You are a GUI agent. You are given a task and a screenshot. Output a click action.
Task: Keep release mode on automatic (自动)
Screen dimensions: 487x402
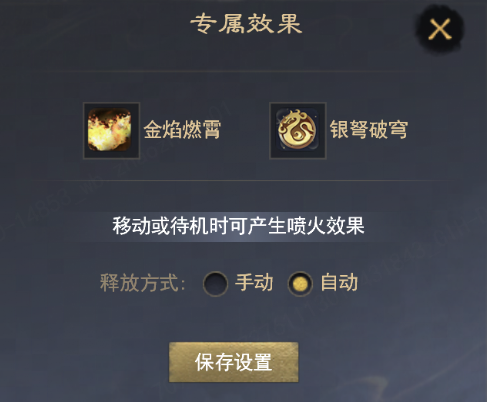coord(300,284)
